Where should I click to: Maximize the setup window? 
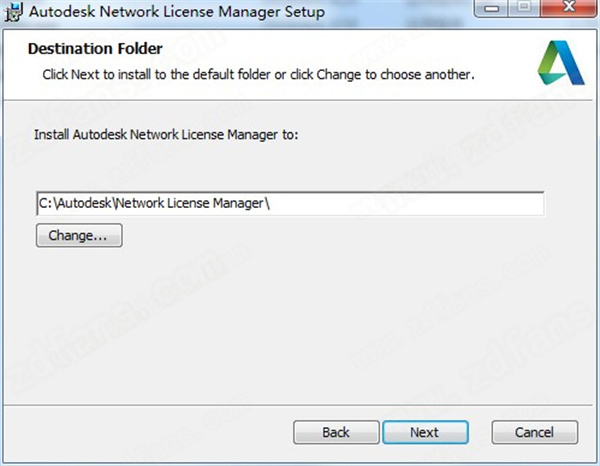tap(526, 12)
